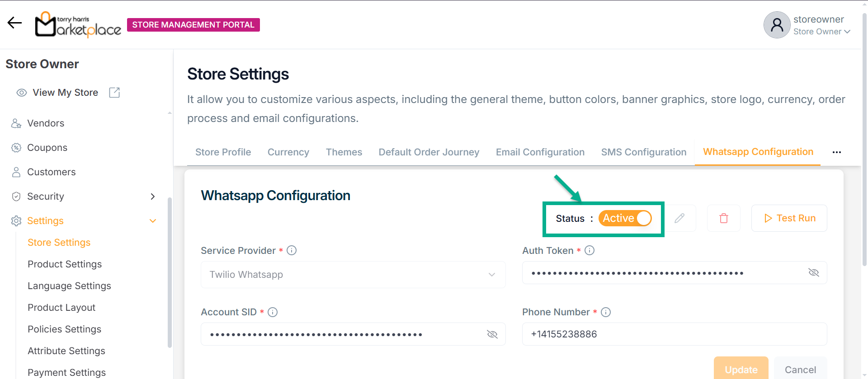Expand the Security sidebar menu

(x=152, y=197)
